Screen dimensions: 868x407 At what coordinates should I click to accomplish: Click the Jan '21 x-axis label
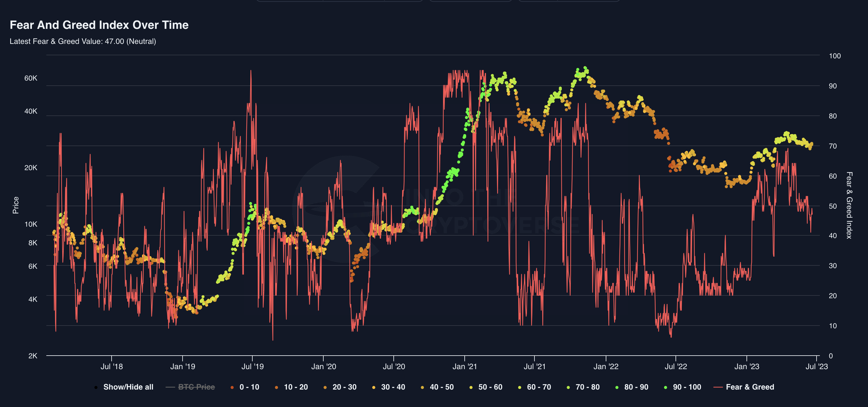tap(464, 367)
